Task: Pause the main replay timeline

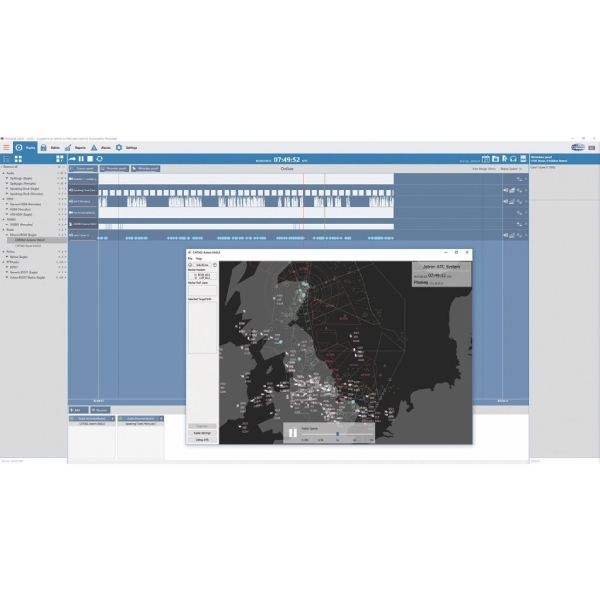Action: coord(80,158)
